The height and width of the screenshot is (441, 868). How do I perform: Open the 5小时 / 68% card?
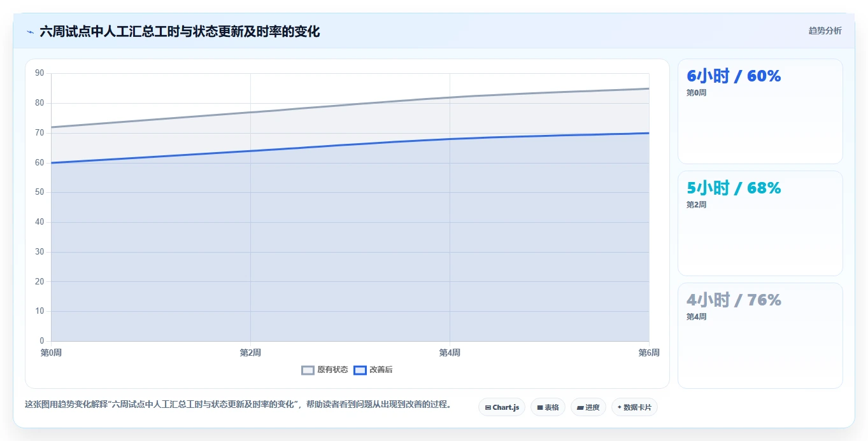760,223
